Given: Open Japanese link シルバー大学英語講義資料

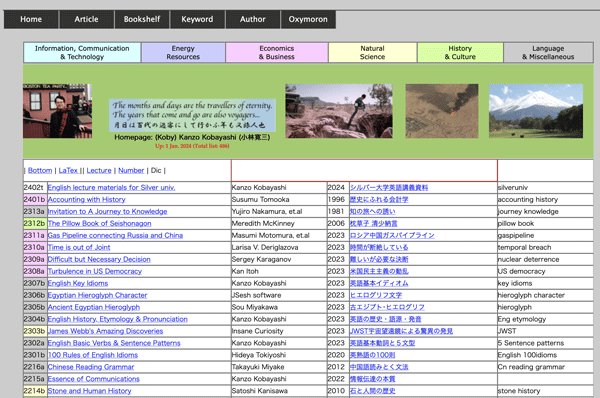Looking at the screenshot, I should click(x=389, y=188).
